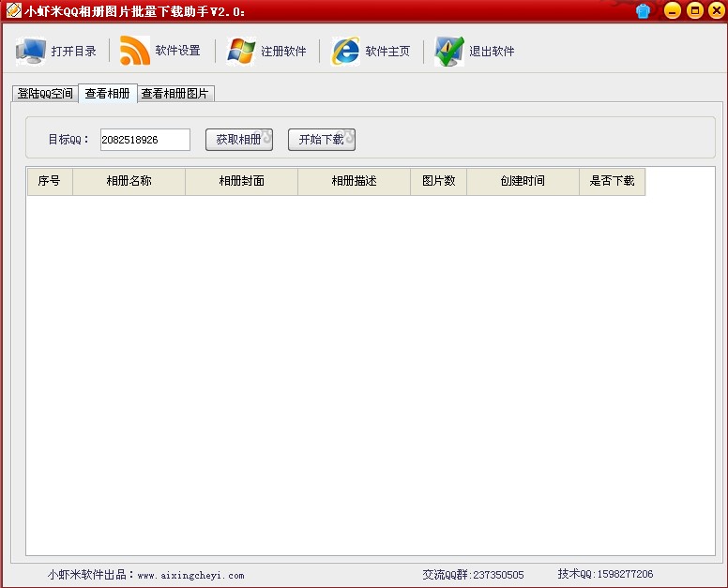
Task: Click the 图片数 column header
Action: (439, 181)
